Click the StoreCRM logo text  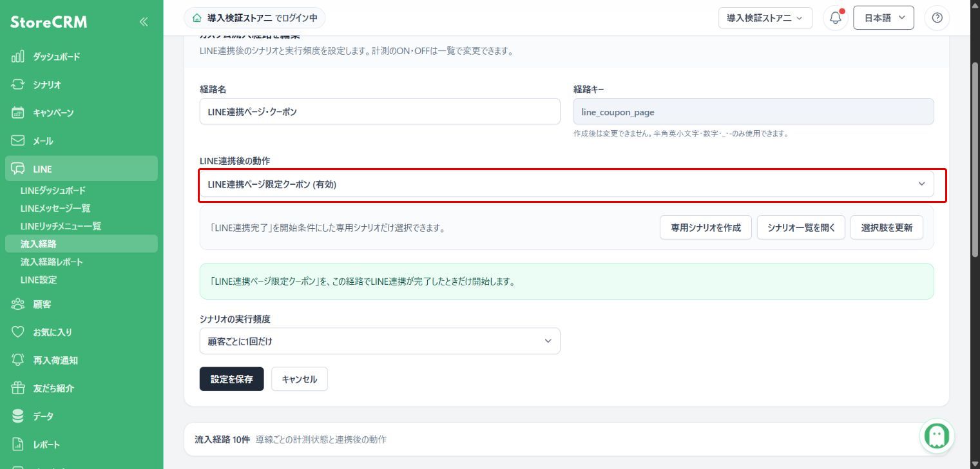[x=48, y=22]
